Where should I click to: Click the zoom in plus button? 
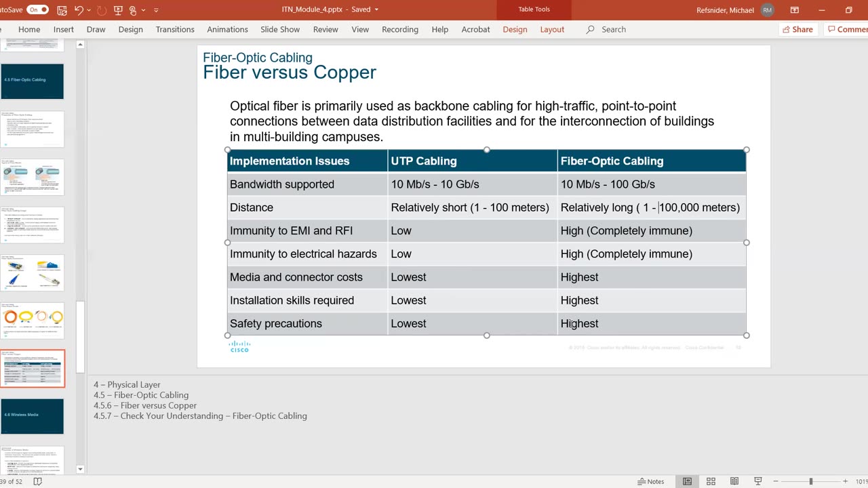[x=845, y=481]
